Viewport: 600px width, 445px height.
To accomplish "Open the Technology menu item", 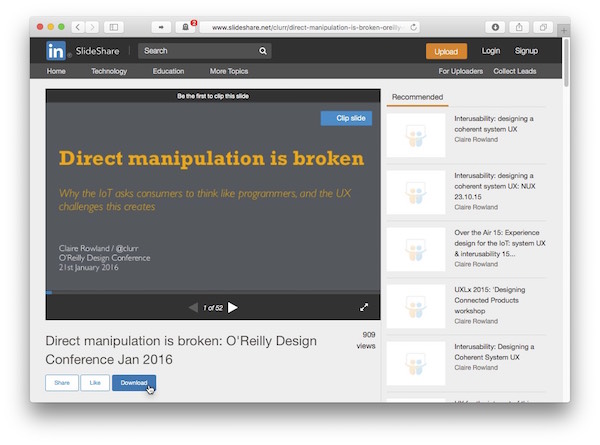I will [109, 71].
